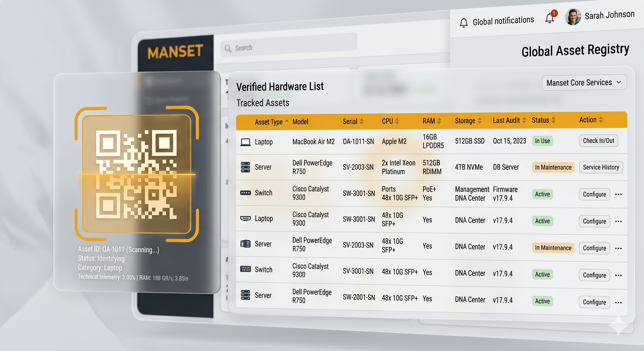This screenshot has height=351, width=644.
Task: Click the Sarah Johnson username
Action: [609, 15]
